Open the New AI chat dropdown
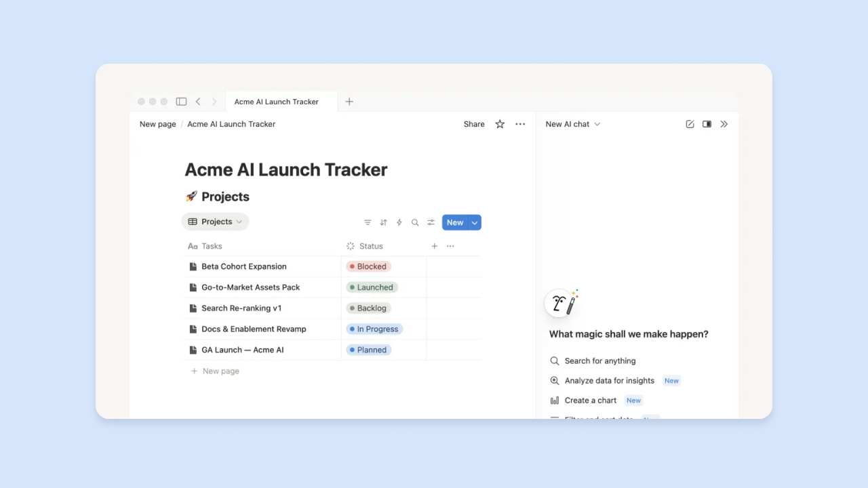 [x=573, y=124]
